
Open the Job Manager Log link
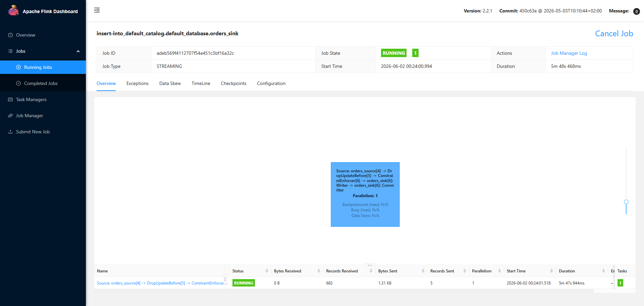[x=569, y=53]
